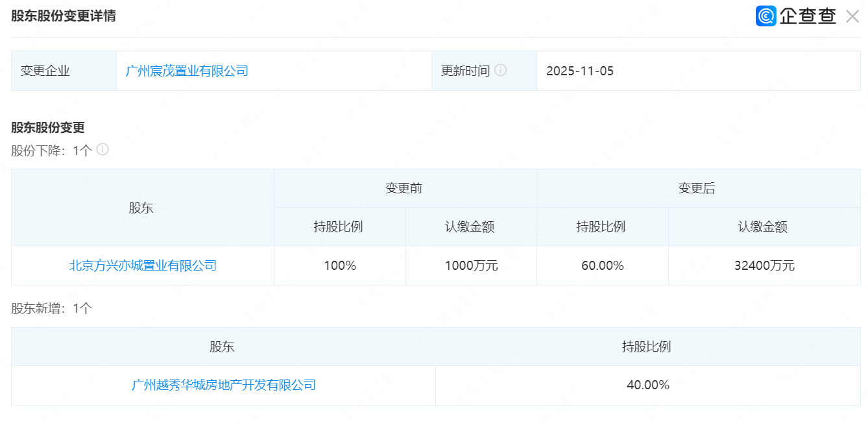Image resolution: width=868 pixels, height=423 pixels.
Task: Click the 企查查 logo icon
Action: [766, 16]
